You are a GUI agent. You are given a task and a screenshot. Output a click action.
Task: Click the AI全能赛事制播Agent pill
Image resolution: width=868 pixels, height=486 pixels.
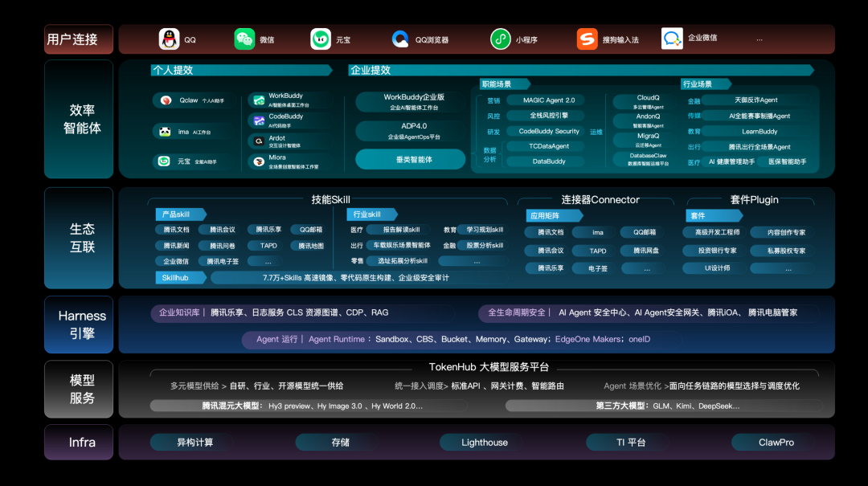(x=756, y=116)
